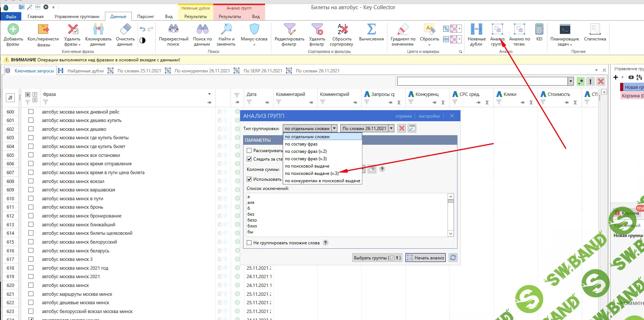This screenshot has height=320, width=644.
Task: Open the 'По SERP 26.11.2021' tab
Action: [x=263, y=71]
